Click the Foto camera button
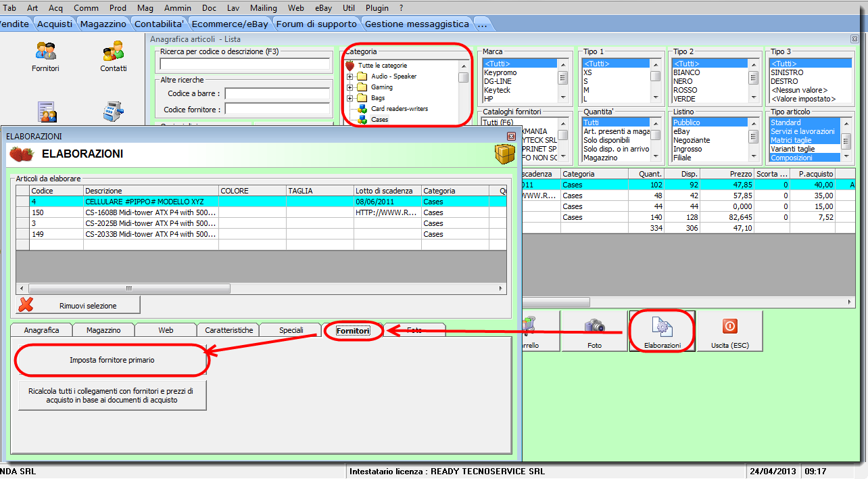Image resolution: width=868 pixels, height=479 pixels. tap(595, 331)
